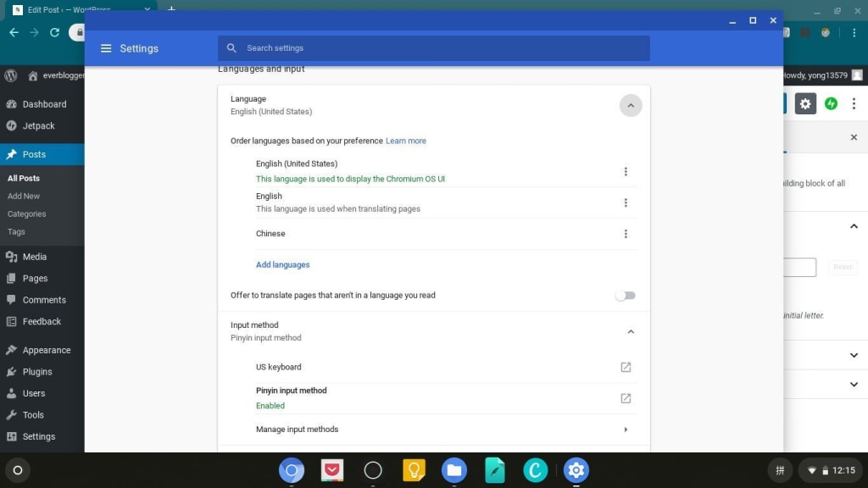Open more options for Chinese language

coord(626,234)
